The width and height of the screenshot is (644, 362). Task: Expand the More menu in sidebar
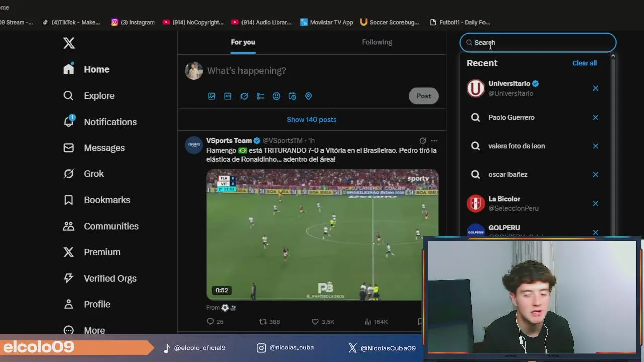click(85, 330)
